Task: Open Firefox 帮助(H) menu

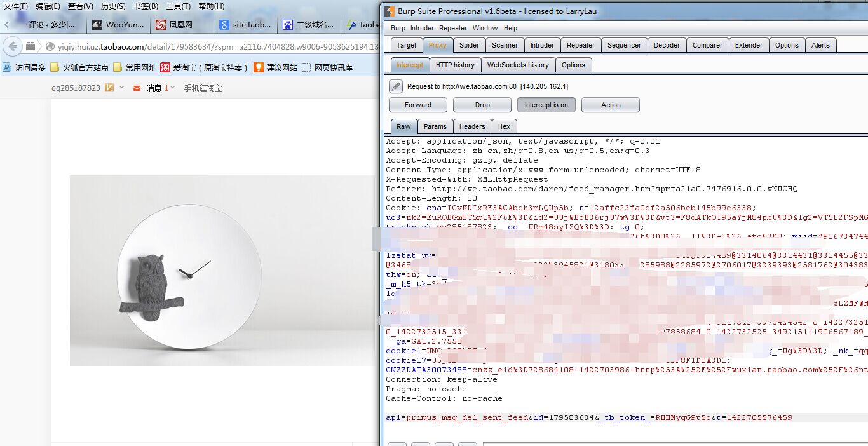Action: click(x=211, y=6)
